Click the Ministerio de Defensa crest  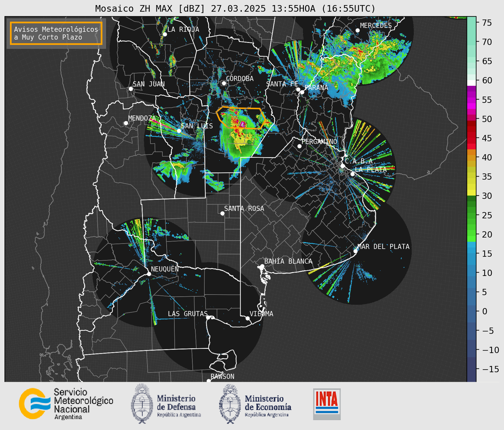[142, 403]
